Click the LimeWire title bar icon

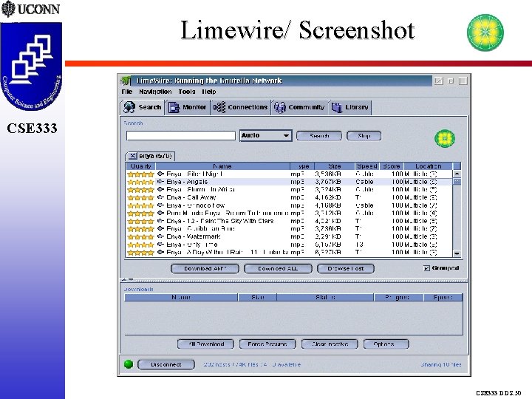tap(126, 81)
